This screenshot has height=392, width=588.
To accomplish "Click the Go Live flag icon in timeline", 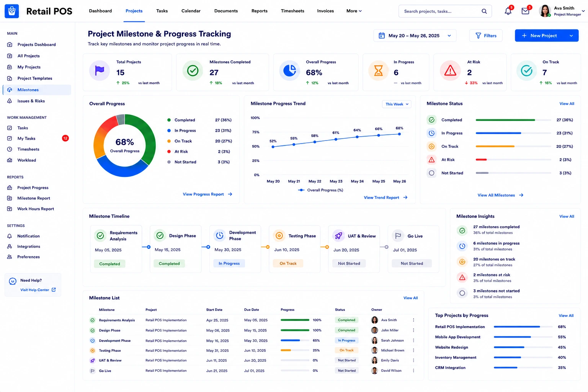I will pyautogui.click(x=398, y=236).
